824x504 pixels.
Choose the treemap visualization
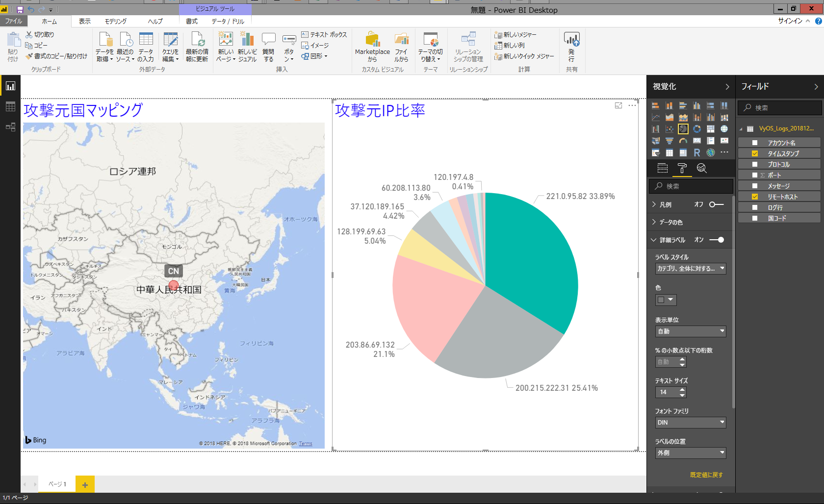pos(710,129)
